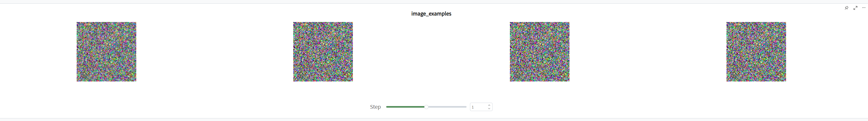Open the second noise image thumbnail

coord(323,52)
